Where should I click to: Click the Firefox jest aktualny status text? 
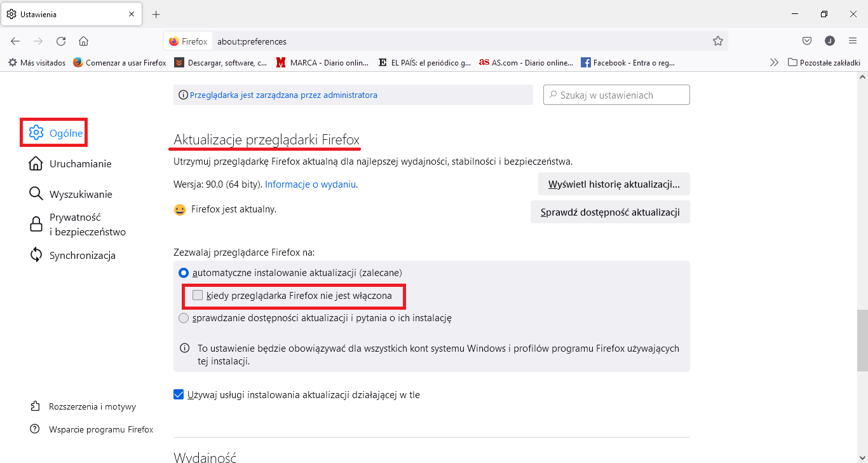[234, 209]
